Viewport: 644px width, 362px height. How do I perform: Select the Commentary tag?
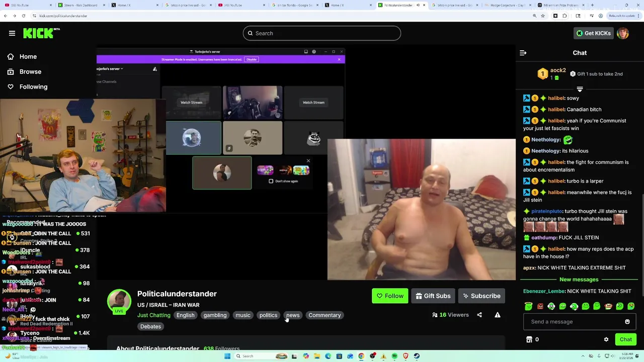coord(325,315)
